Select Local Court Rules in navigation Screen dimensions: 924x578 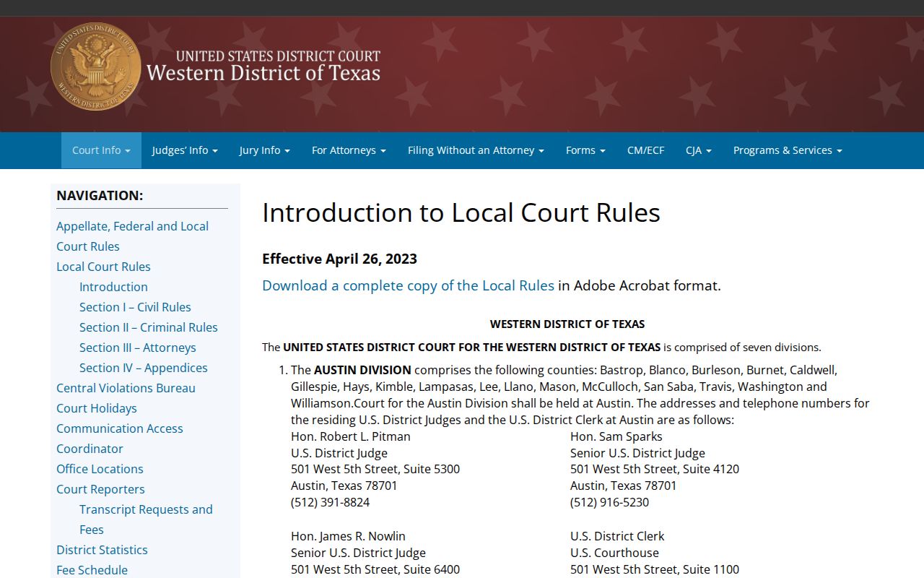103,267
